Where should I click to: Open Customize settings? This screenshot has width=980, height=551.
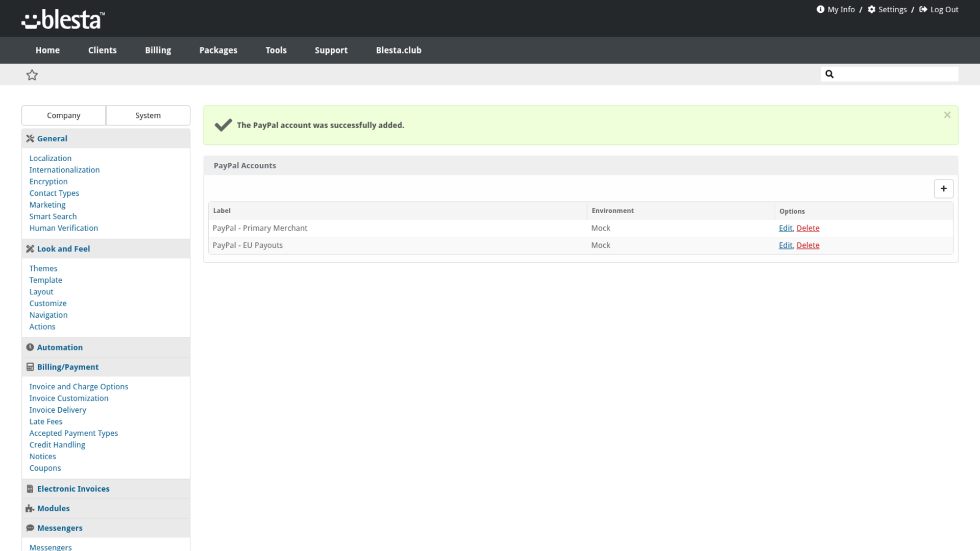(x=48, y=304)
